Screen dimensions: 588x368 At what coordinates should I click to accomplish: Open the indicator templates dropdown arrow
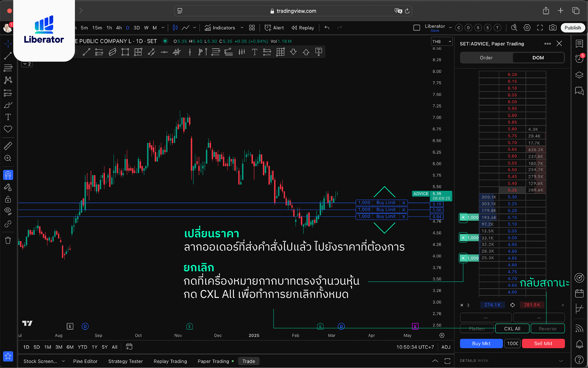pos(242,28)
